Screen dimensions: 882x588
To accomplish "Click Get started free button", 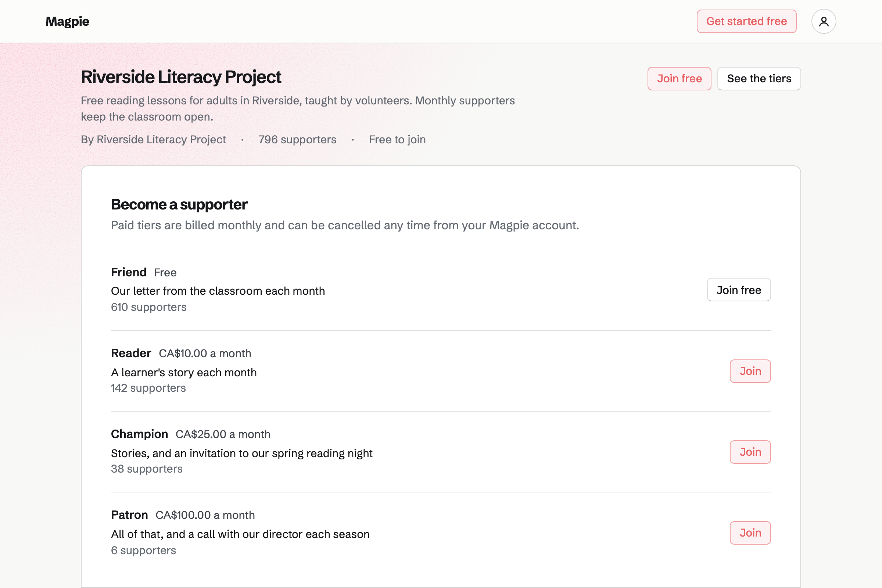I will 746,21.
